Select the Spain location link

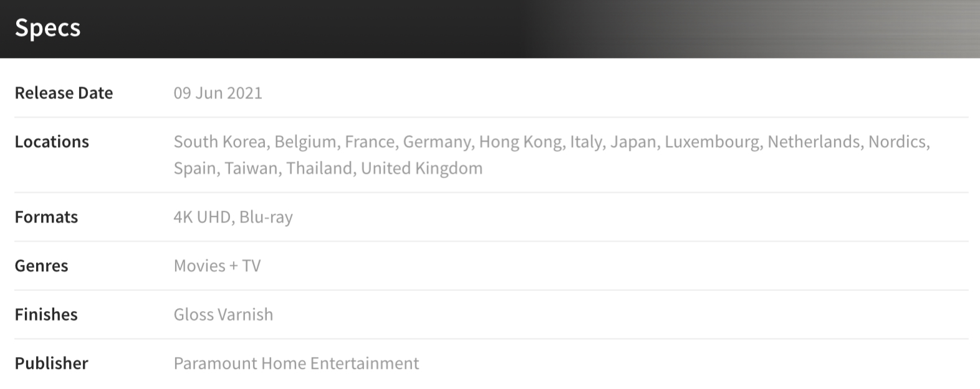pyautogui.click(x=195, y=168)
